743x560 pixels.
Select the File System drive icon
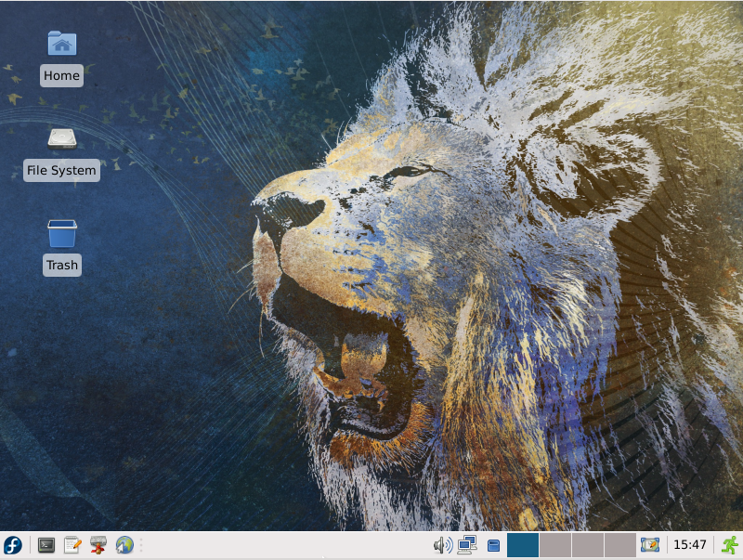coord(62,138)
